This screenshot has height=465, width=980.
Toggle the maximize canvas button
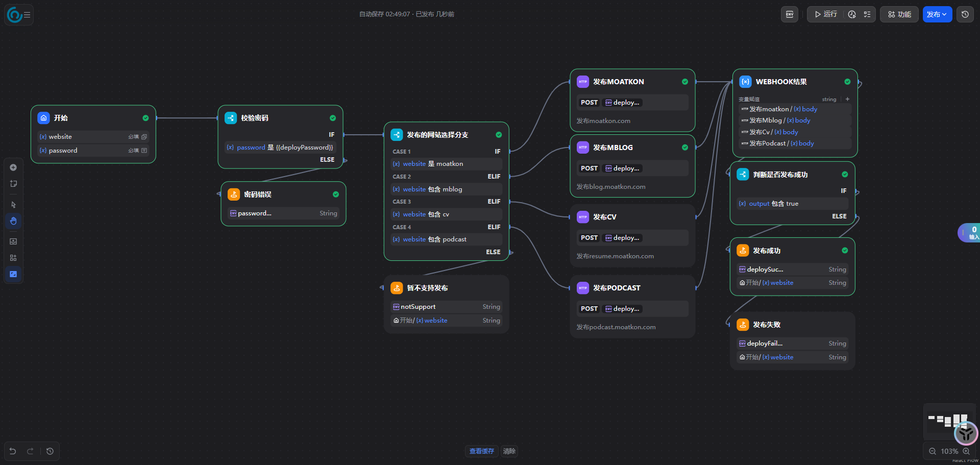click(x=13, y=274)
